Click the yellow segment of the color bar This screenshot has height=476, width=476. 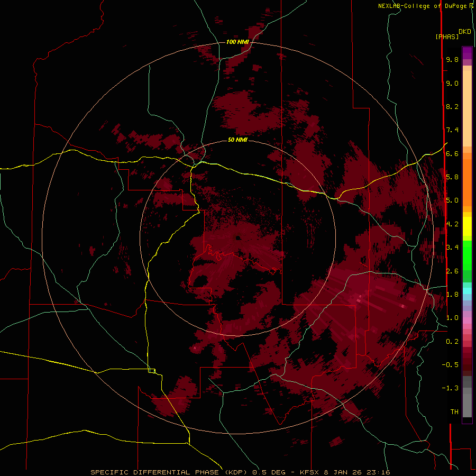[x=467, y=226]
